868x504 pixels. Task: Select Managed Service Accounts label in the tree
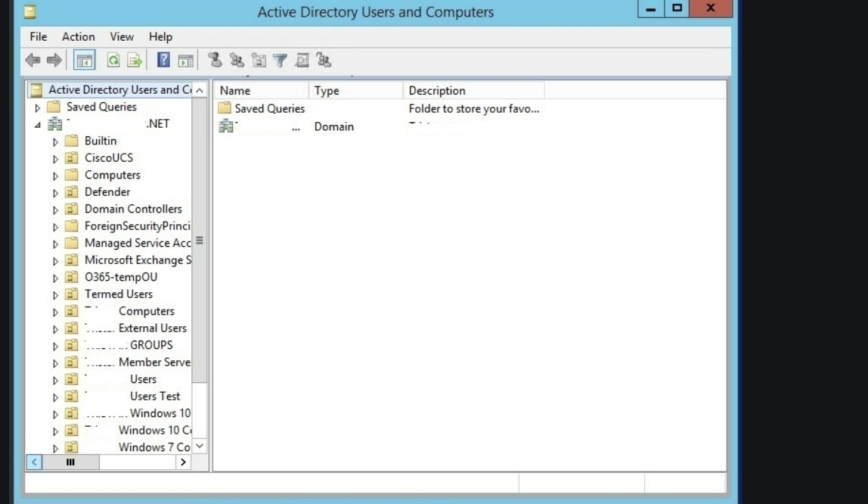[138, 243]
